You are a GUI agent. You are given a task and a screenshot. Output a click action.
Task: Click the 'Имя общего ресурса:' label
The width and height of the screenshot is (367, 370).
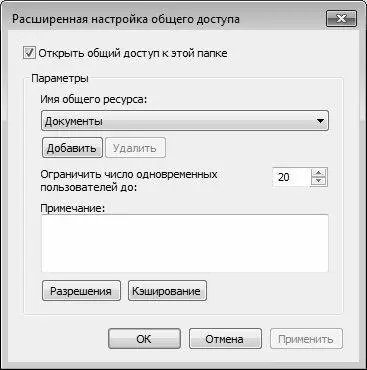click(x=94, y=99)
